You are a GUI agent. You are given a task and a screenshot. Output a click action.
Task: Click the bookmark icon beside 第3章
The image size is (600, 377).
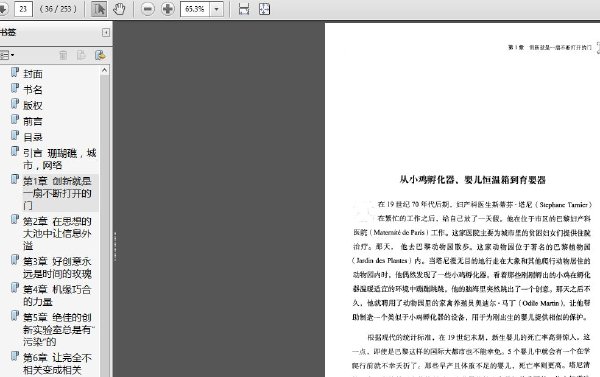(15, 260)
